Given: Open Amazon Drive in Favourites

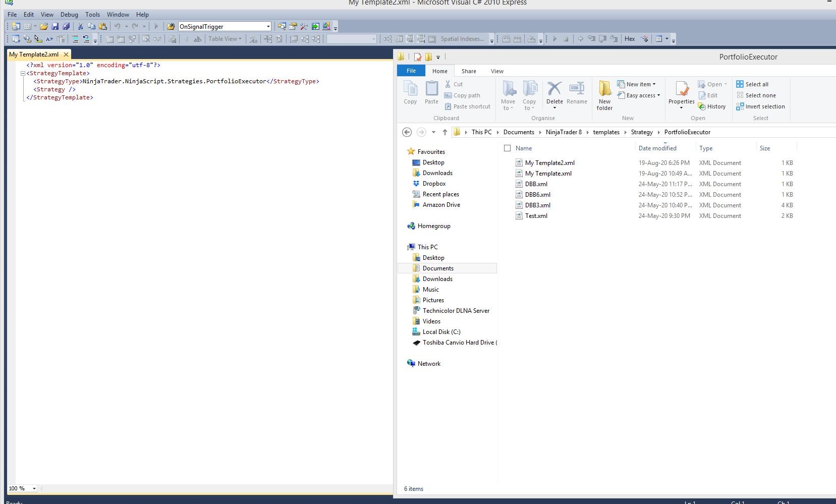Looking at the screenshot, I should tap(441, 205).
